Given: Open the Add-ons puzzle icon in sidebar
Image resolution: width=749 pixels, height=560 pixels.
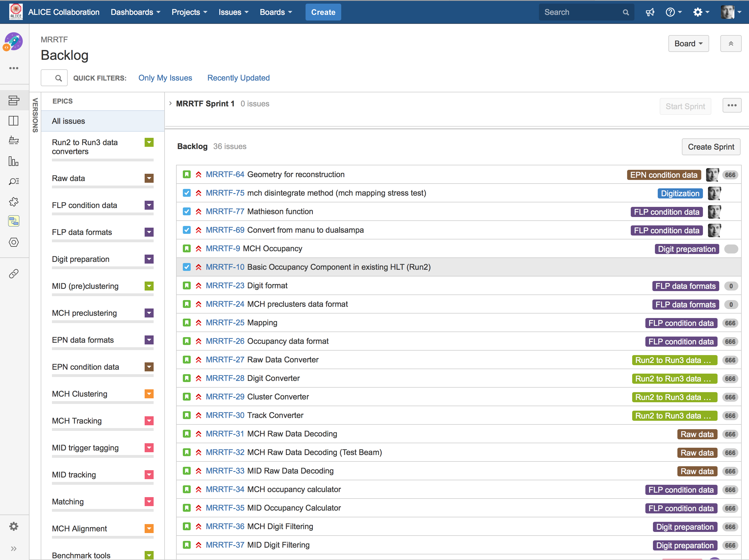Looking at the screenshot, I should 13,202.
